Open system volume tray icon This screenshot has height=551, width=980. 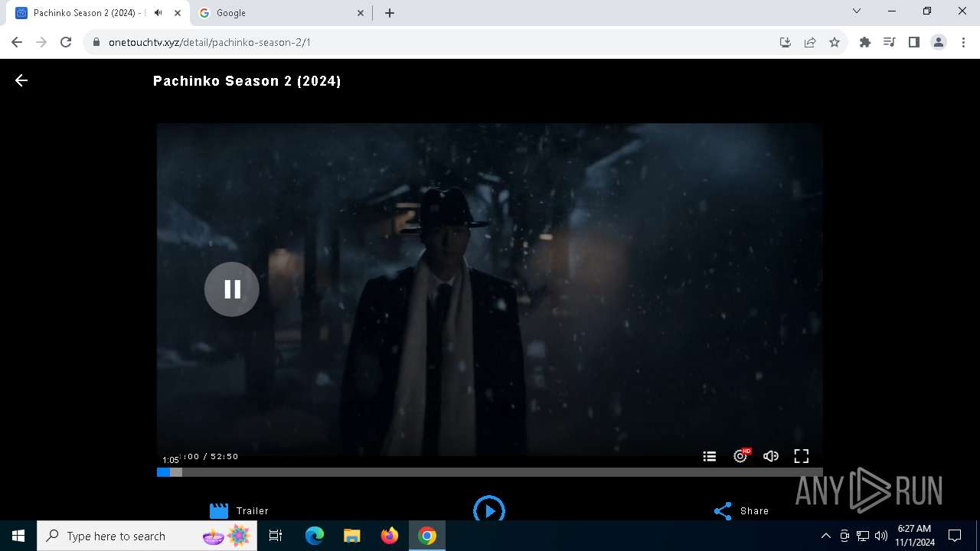(880, 536)
